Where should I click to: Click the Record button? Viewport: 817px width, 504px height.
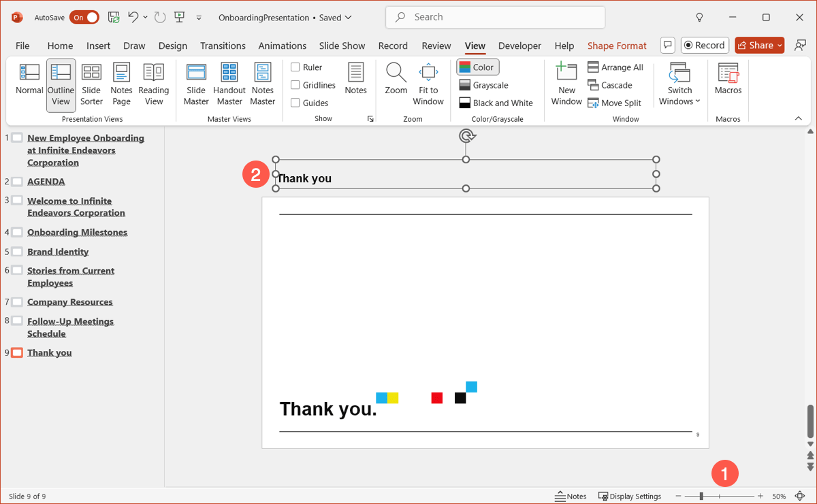[x=705, y=46]
